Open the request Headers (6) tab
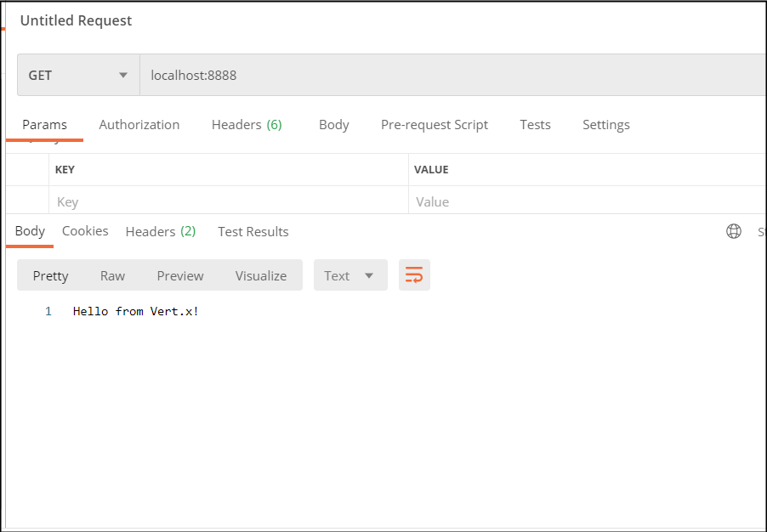767x532 pixels. [247, 124]
